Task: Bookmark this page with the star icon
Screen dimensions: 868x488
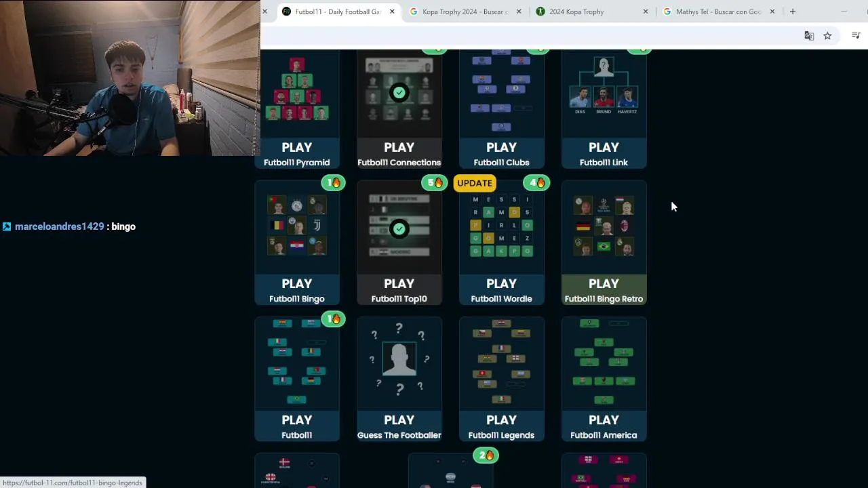Action: pyautogui.click(x=827, y=36)
